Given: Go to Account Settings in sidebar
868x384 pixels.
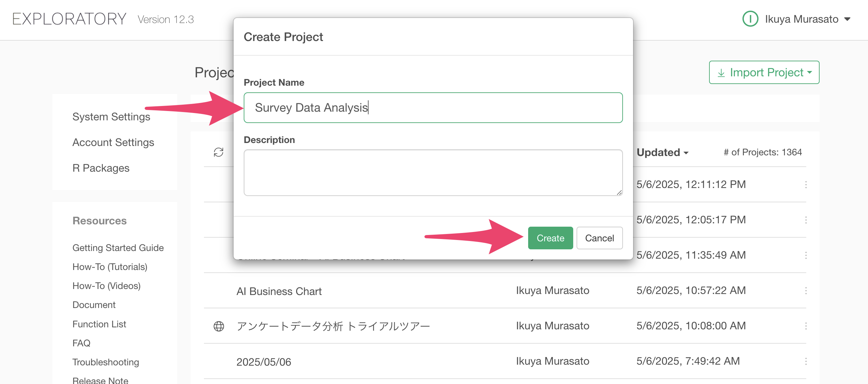Looking at the screenshot, I should (113, 142).
